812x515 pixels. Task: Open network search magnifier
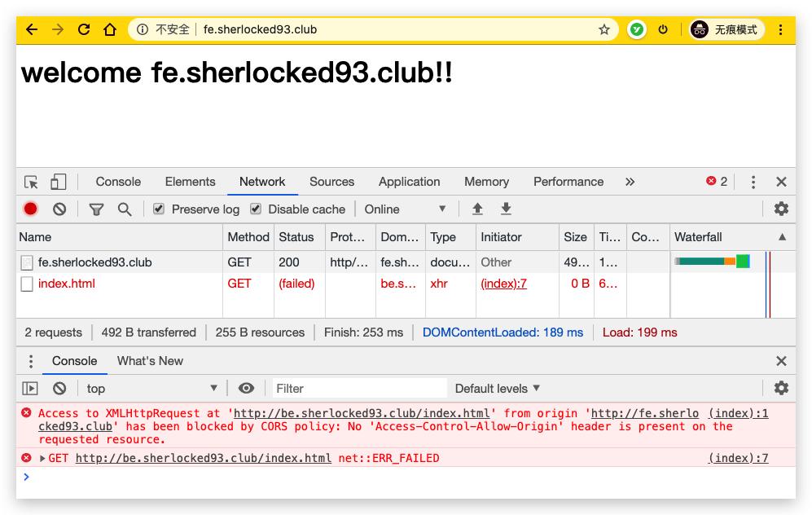[125, 209]
